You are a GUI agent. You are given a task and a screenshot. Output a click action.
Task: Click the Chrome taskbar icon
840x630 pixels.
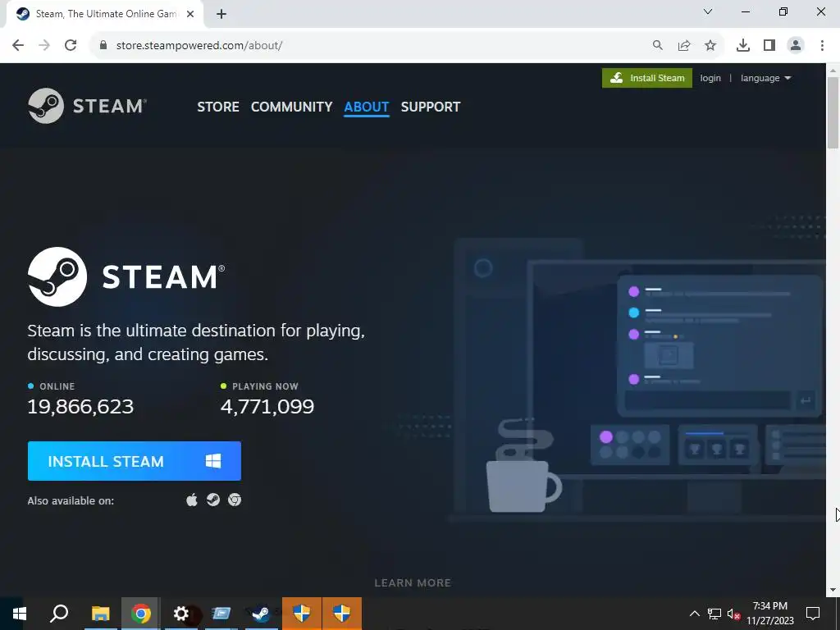click(x=140, y=614)
